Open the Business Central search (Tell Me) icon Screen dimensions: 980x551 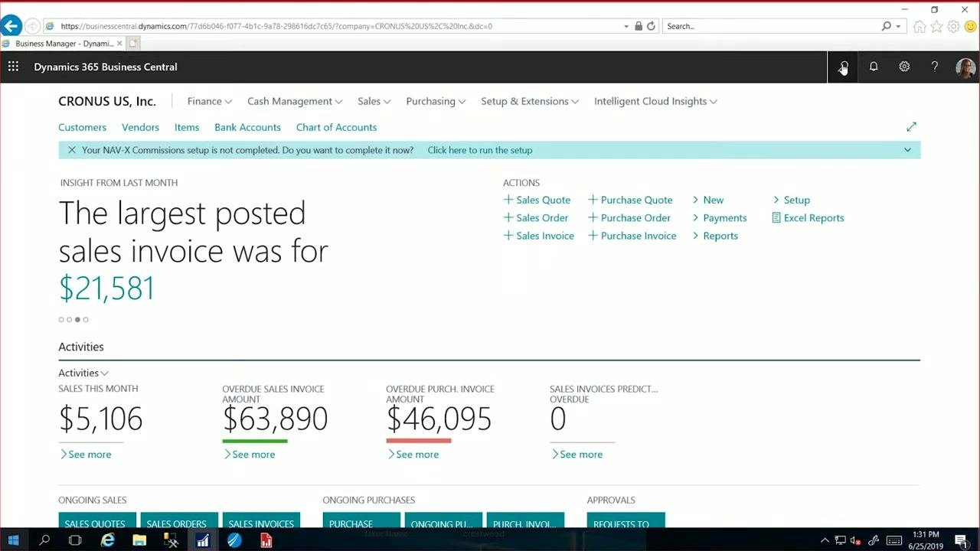844,67
